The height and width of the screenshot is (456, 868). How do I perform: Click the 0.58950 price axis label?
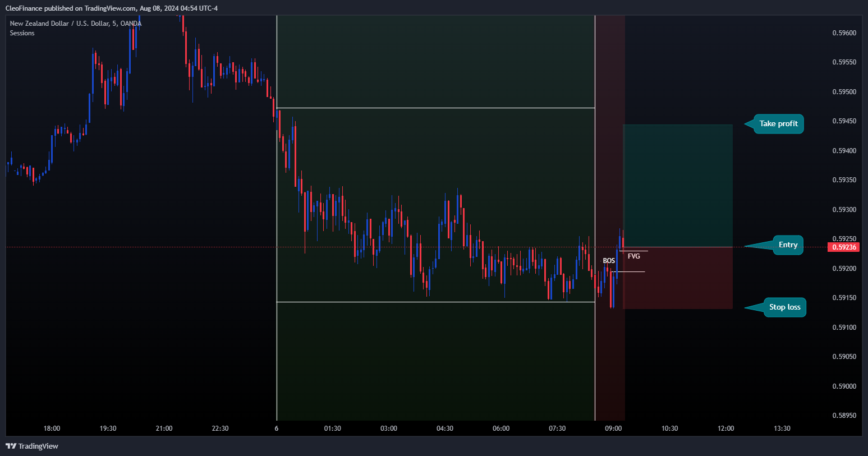[x=844, y=416]
